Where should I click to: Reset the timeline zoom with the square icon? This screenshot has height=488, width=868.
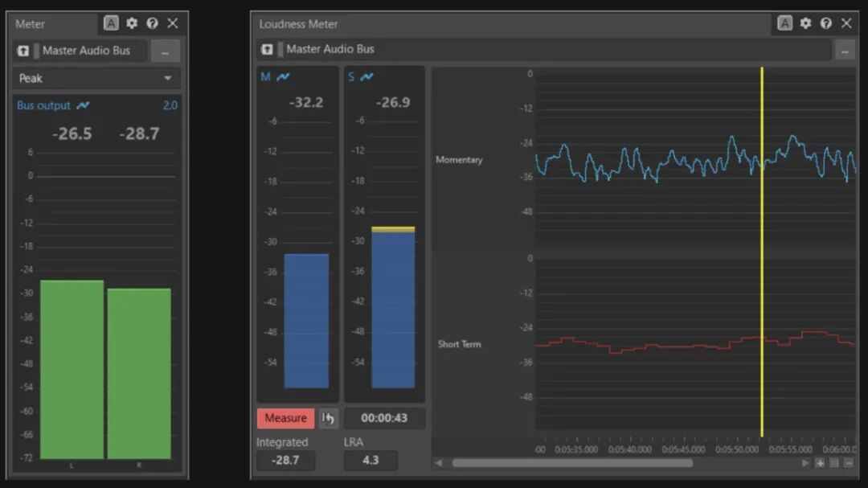pyautogui.click(x=834, y=463)
